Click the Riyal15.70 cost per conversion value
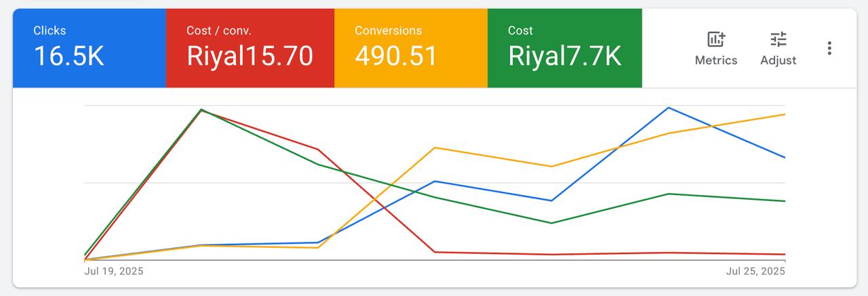868x296 pixels. click(x=250, y=57)
